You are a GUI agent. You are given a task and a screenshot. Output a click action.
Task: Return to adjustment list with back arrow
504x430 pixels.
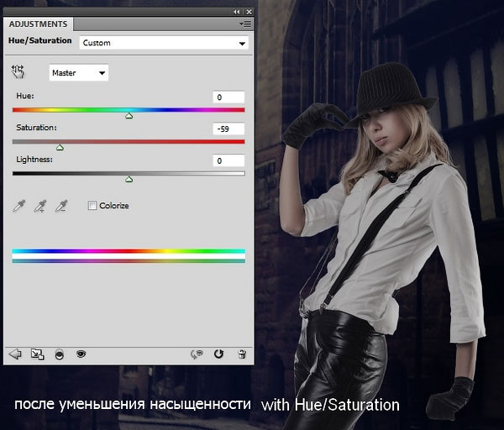click(15, 354)
